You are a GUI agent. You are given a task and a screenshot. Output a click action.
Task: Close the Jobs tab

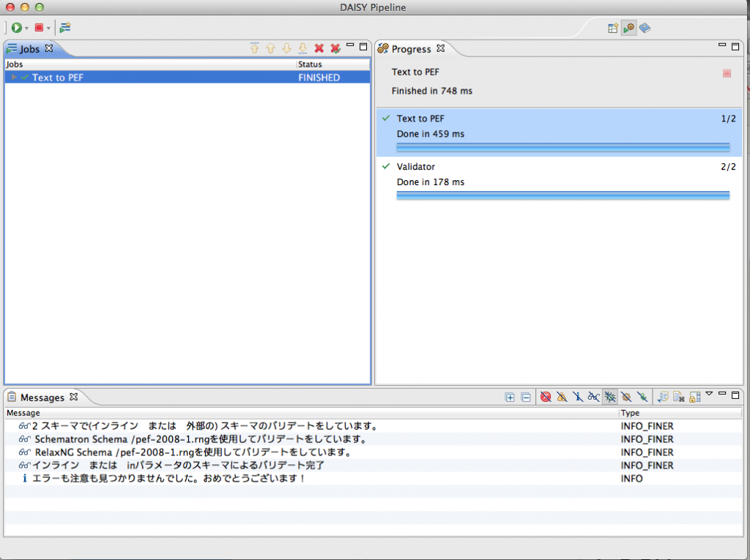(x=49, y=48)
